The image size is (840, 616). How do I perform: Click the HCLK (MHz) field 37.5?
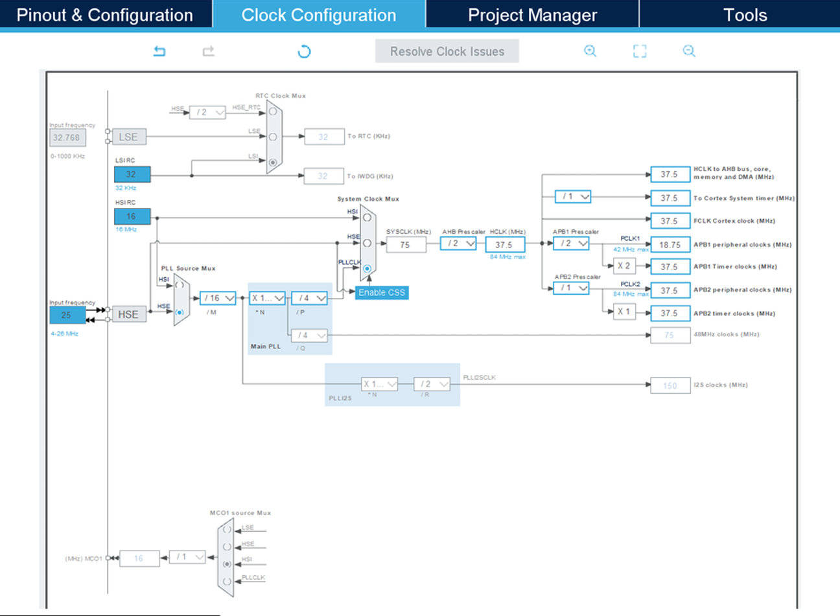tap(505, 244)
